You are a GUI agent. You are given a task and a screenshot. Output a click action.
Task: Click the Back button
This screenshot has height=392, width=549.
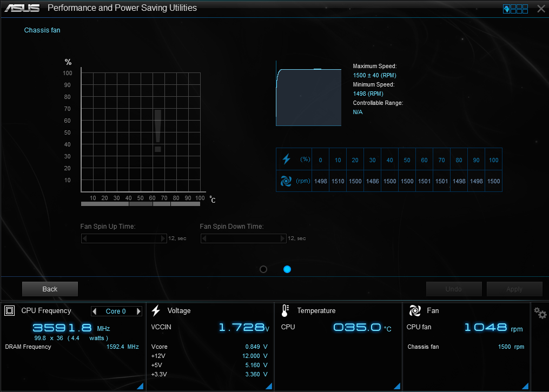point(50,289)
